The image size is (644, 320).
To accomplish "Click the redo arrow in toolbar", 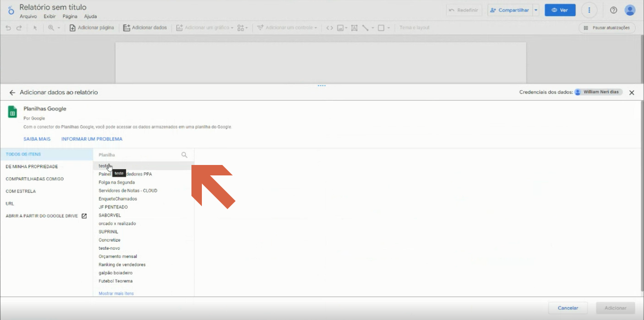I will pyautogui.click(x=19, y=28).
